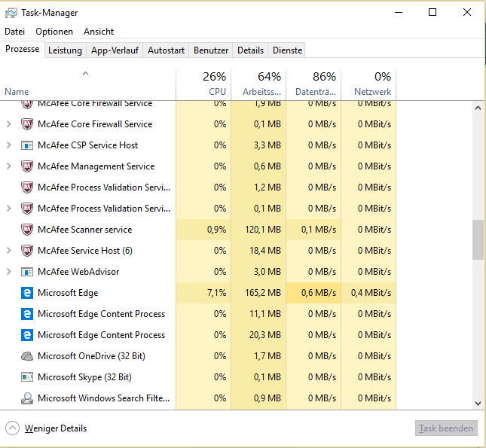Click the McAfee Management Service shield icon

(x=27, y=166)
